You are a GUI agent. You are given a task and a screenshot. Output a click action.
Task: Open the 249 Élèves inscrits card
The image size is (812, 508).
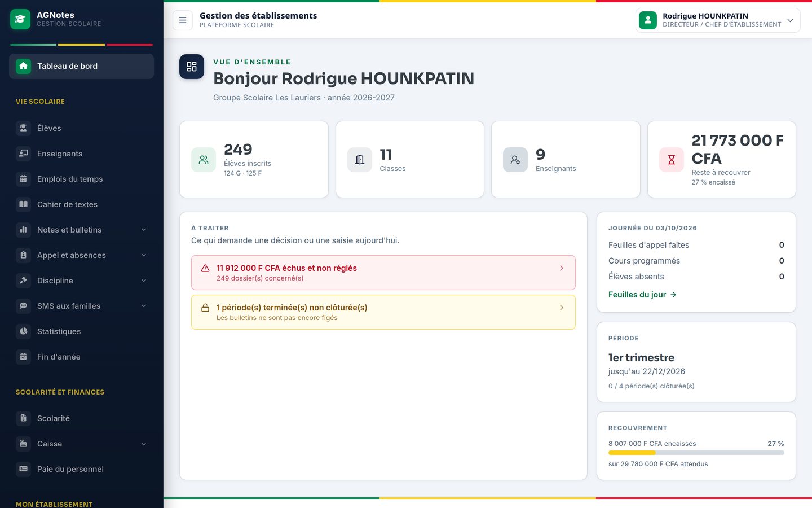pos(254,160)
